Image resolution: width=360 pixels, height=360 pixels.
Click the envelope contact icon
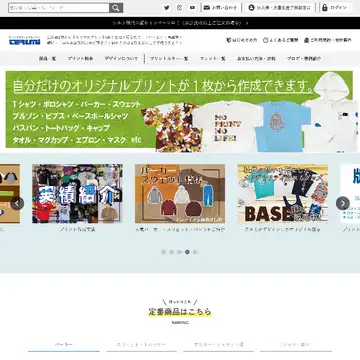(x=207, y=8)
